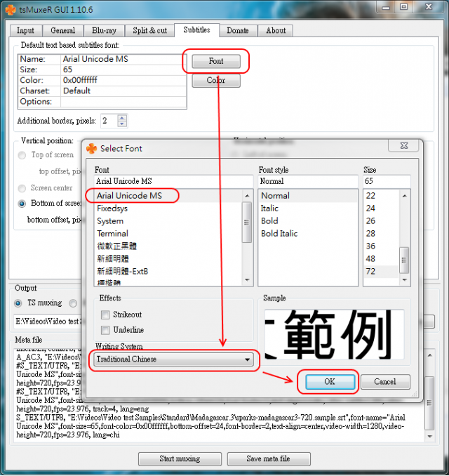Select 新細明體-ExtB font in list
Screen dimensions: 449x476
[168, 272]
